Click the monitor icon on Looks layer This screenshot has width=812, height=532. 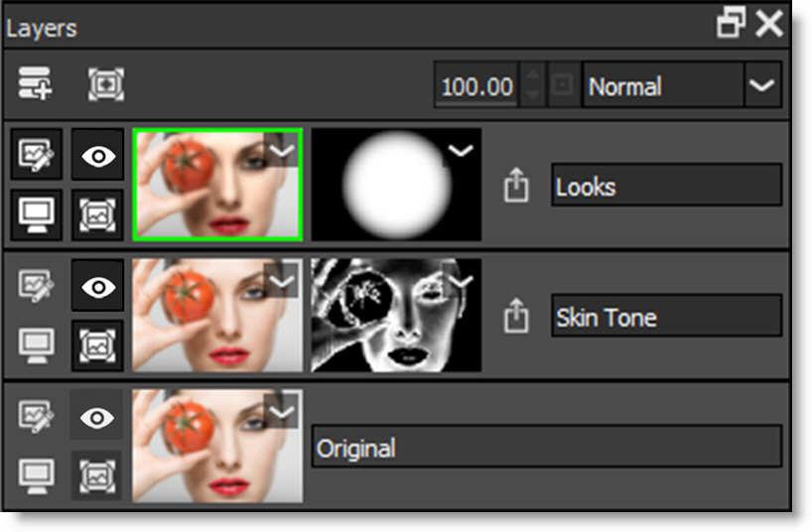36,213
